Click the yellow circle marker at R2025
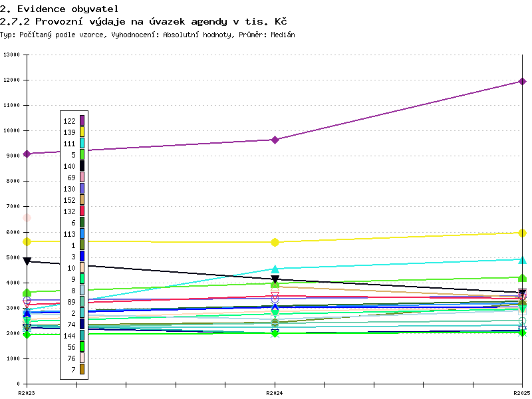This screenshot has height=399, width=532. [522, 233]
